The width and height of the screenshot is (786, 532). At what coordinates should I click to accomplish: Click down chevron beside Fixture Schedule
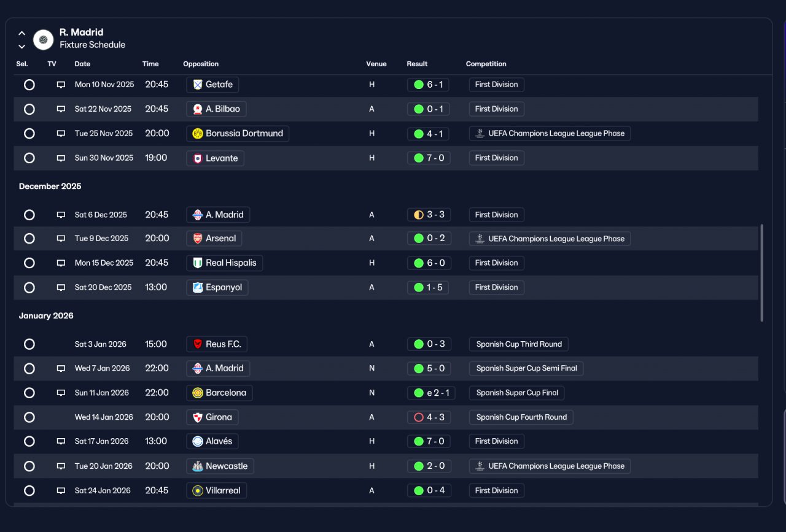click(21, 47)
